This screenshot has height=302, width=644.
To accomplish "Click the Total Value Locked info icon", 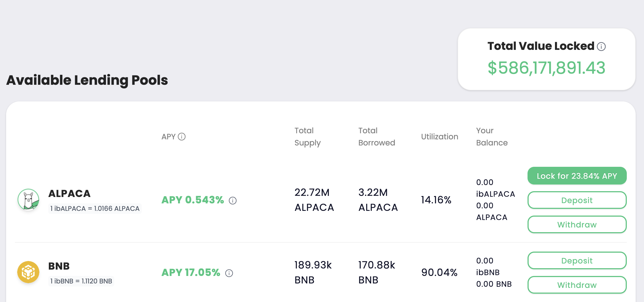I will pyautogui.click(x=601, y=46).
